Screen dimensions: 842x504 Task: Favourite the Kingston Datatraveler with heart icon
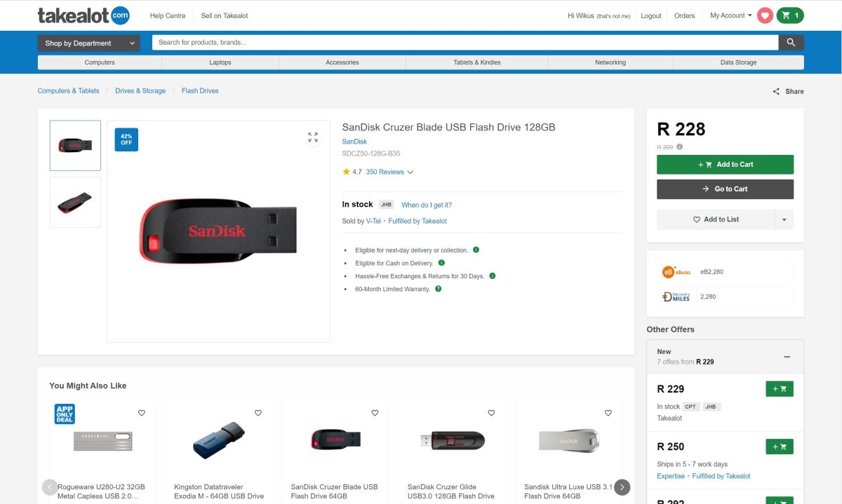point(258,413)
